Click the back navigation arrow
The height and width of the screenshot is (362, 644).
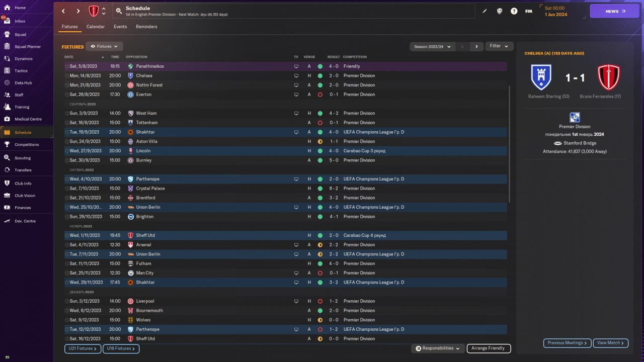[63, 11]
